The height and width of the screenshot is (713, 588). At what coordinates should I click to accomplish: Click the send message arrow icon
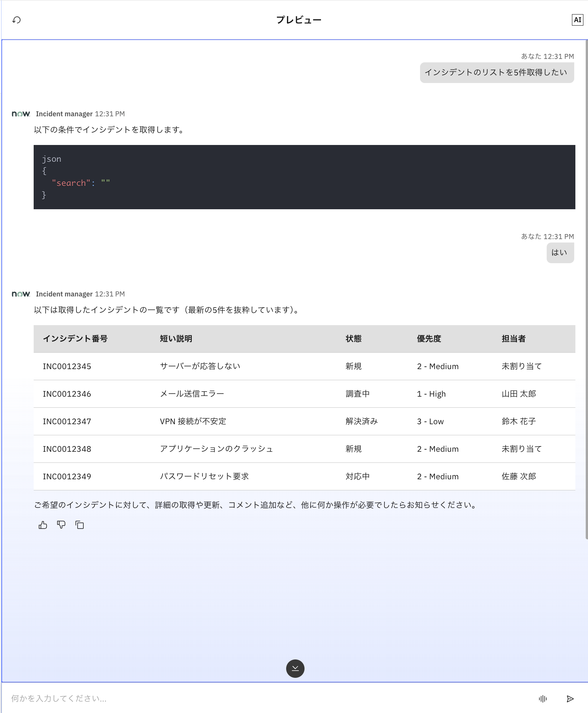coord(570,698)
